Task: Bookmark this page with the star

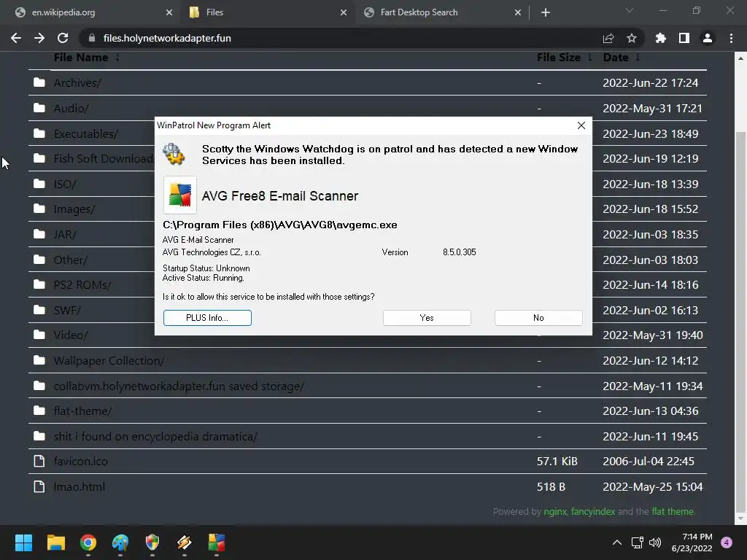Action: tap(632, 38)
